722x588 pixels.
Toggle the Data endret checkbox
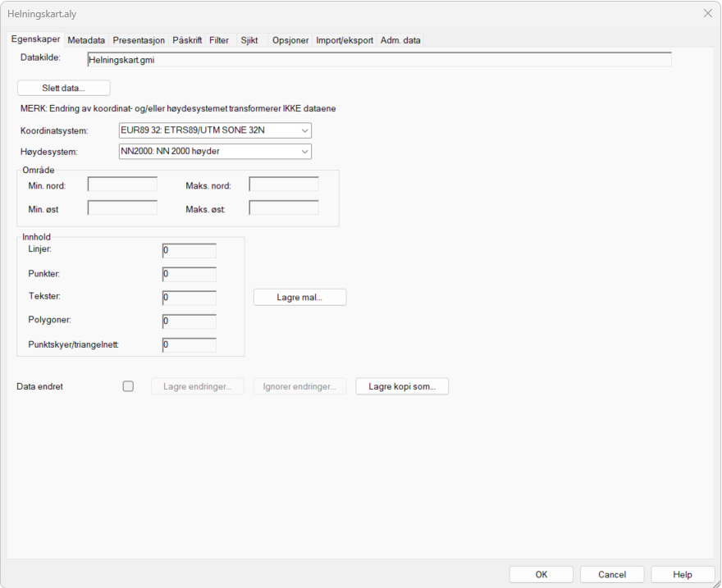[128, 386]
